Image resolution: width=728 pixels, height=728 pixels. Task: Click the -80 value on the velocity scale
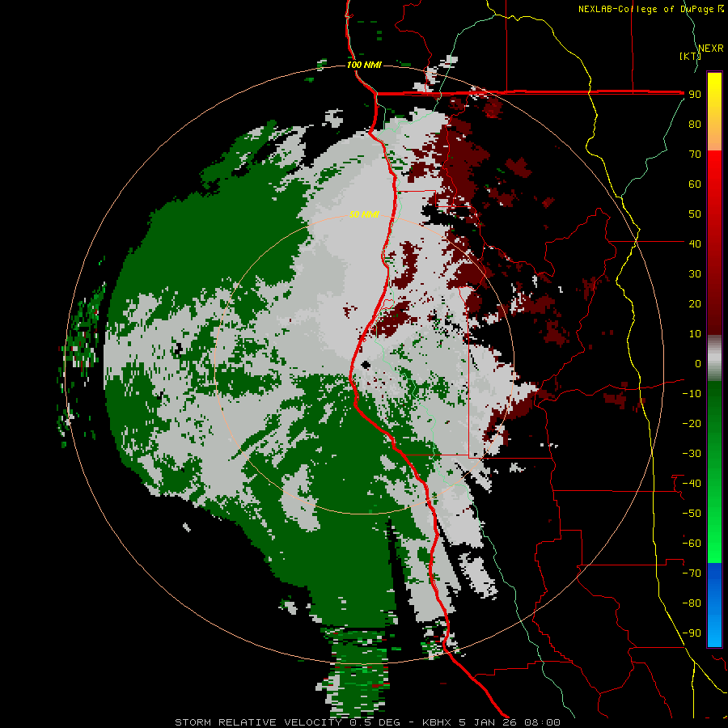[x=692, y=603]
